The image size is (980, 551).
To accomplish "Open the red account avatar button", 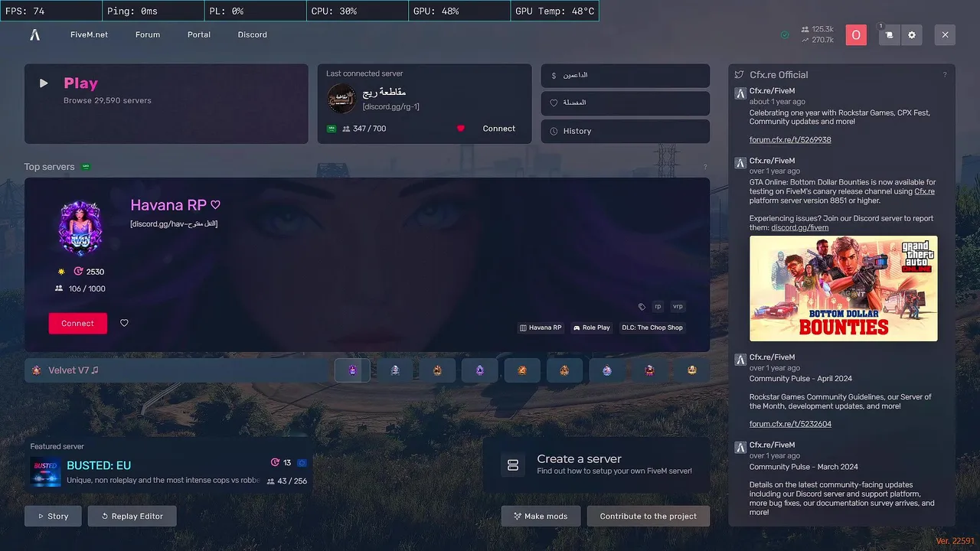I will [856, 34].
